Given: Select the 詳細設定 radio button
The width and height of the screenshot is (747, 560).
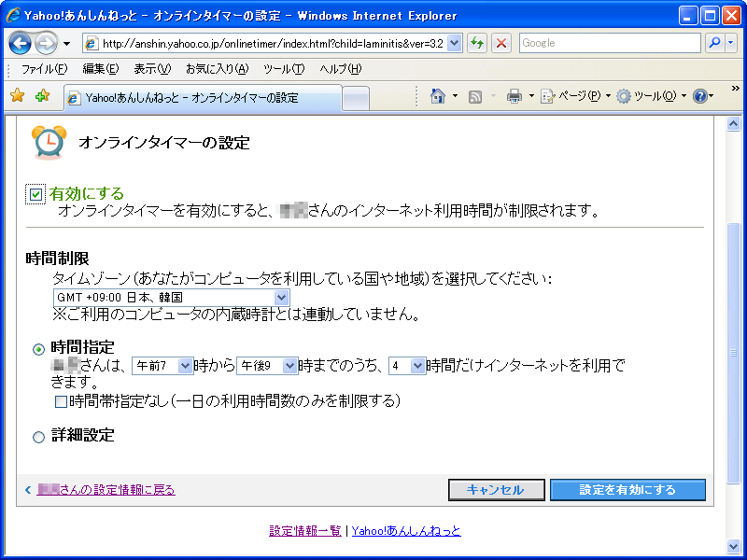Looking at the screenshot, I should click(x=38, y=437).
